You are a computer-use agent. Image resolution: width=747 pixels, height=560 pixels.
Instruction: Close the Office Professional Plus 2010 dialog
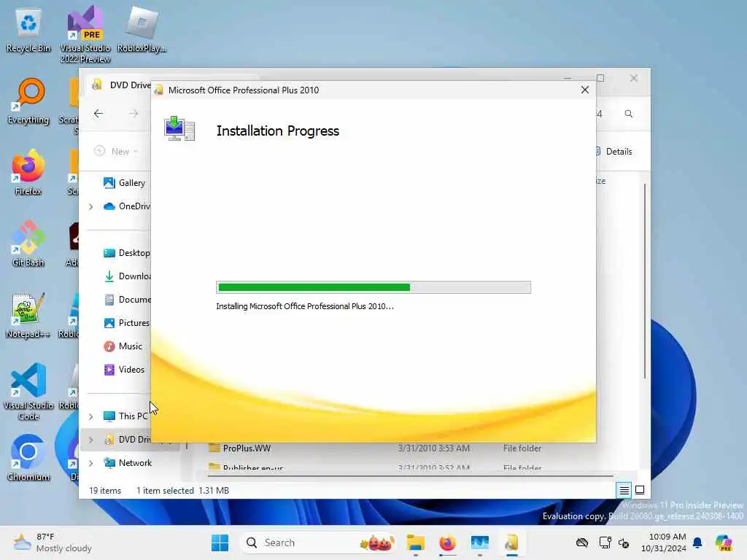tap(585, 90)
